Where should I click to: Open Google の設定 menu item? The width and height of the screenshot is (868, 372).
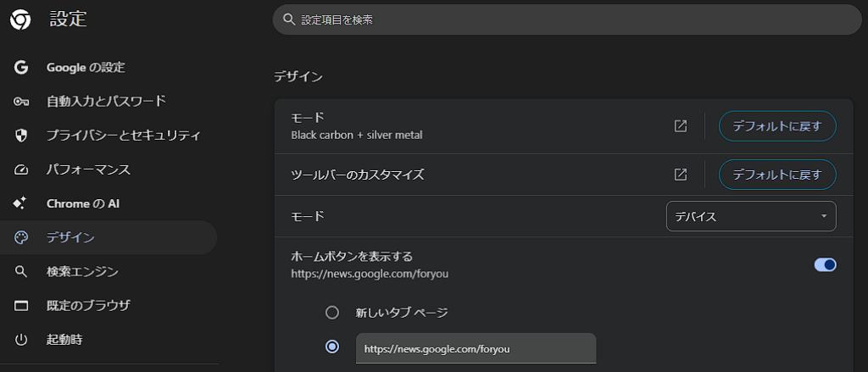pyautogui.click(x=108, y=68)
